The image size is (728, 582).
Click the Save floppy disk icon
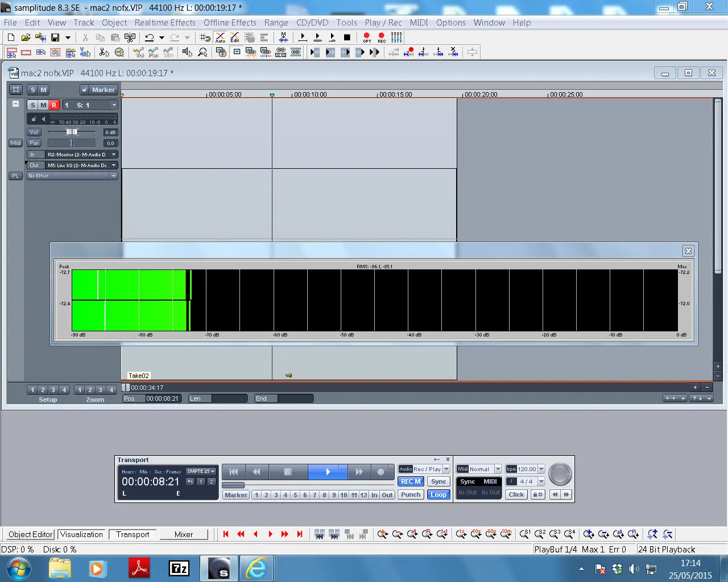[55, 38]
